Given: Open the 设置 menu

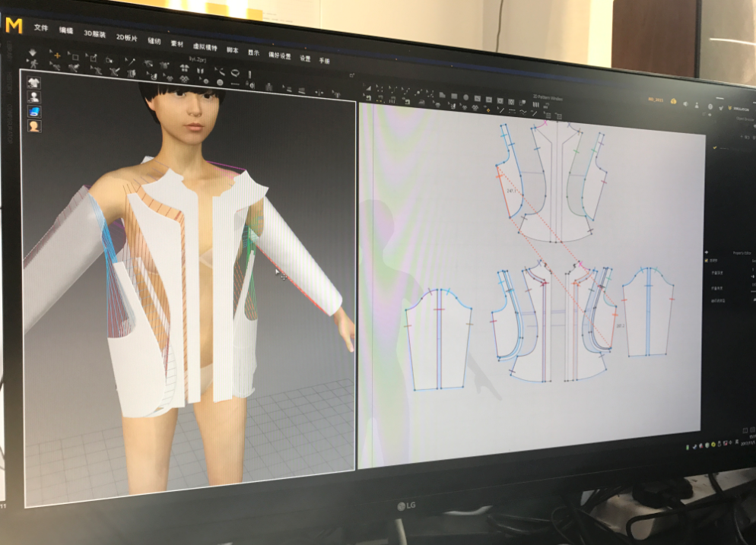Looking at the screenshot, I should point(305,59).
